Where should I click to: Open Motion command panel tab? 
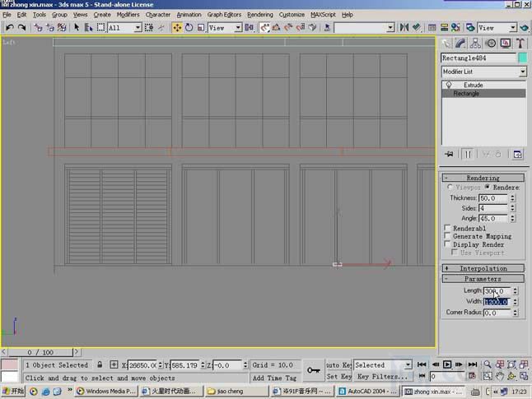(491, 44)
